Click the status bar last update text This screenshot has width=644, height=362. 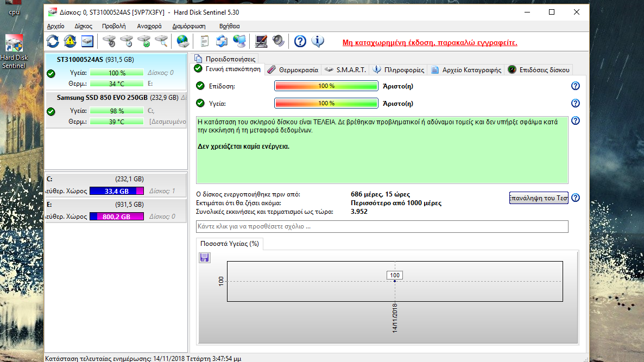[143, 358]
